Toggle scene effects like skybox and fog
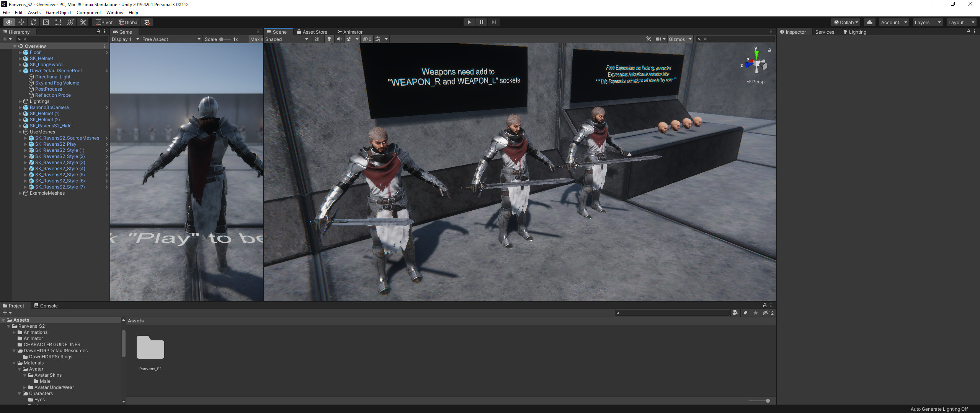 point(349,39)
